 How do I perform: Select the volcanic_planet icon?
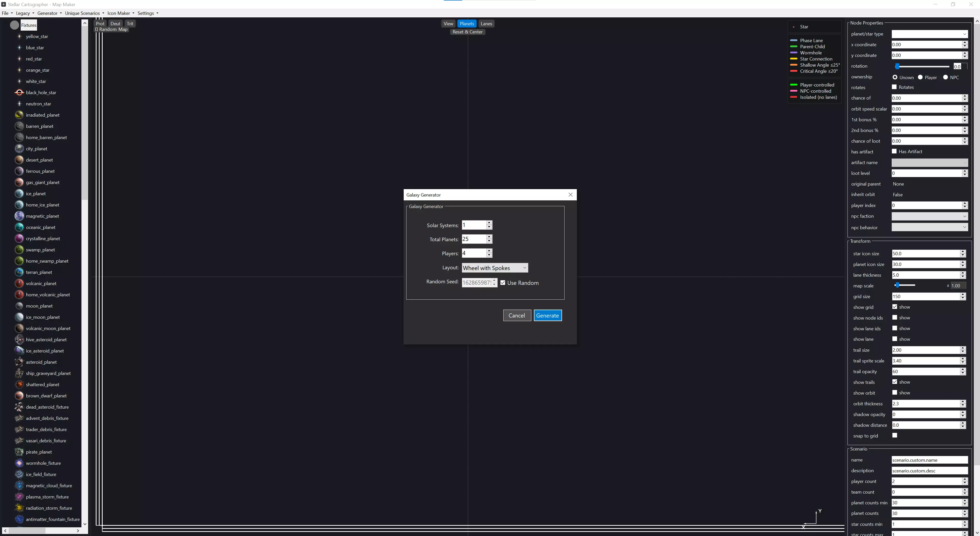19,283
